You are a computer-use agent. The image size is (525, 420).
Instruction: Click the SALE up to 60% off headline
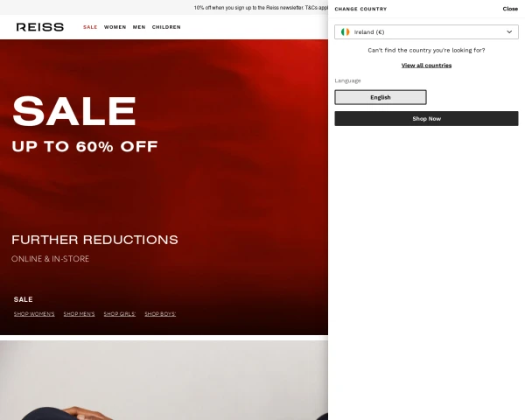pyautogui.click(x=85, y=124)
